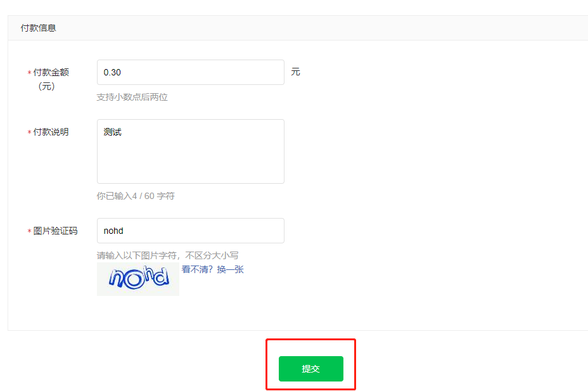This screenshot has width=588, height=391.
Task: Click the character count text 你已输入4 / 60 字符
Action: point(136,196)
